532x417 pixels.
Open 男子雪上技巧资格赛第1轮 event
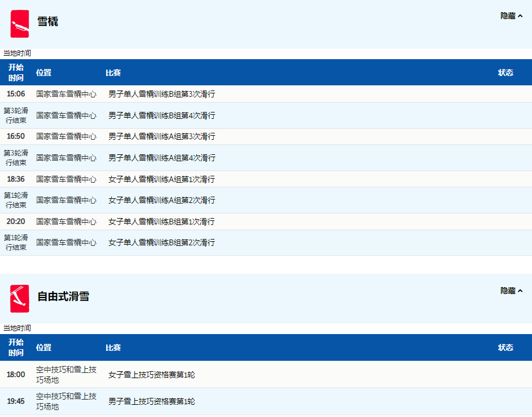tap(152, 401)
